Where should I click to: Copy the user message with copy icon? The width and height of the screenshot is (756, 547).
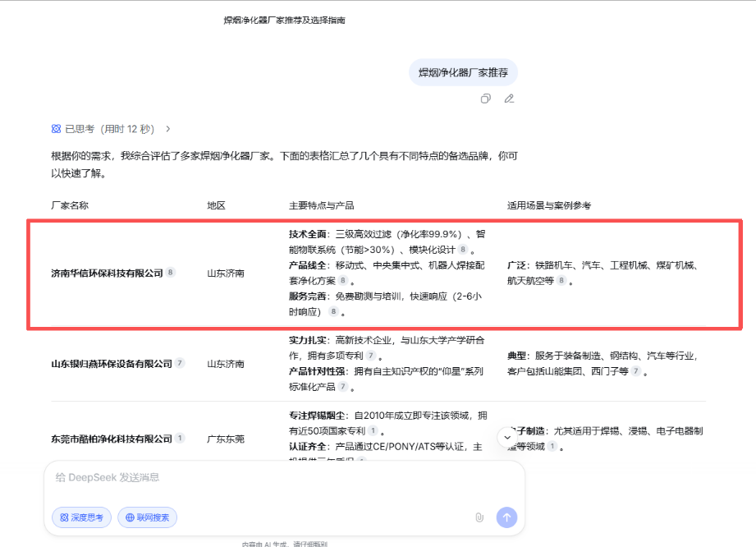[x=485, y=99]
